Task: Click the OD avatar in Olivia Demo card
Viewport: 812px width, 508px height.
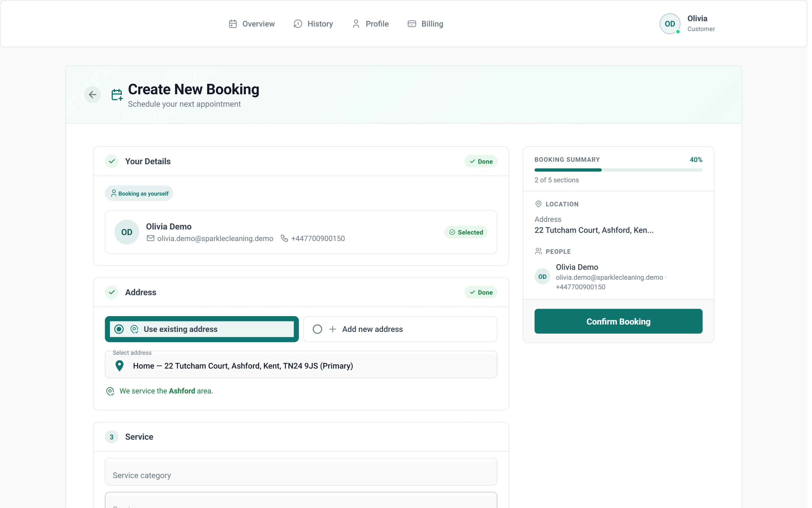Action: click(127, 233)
